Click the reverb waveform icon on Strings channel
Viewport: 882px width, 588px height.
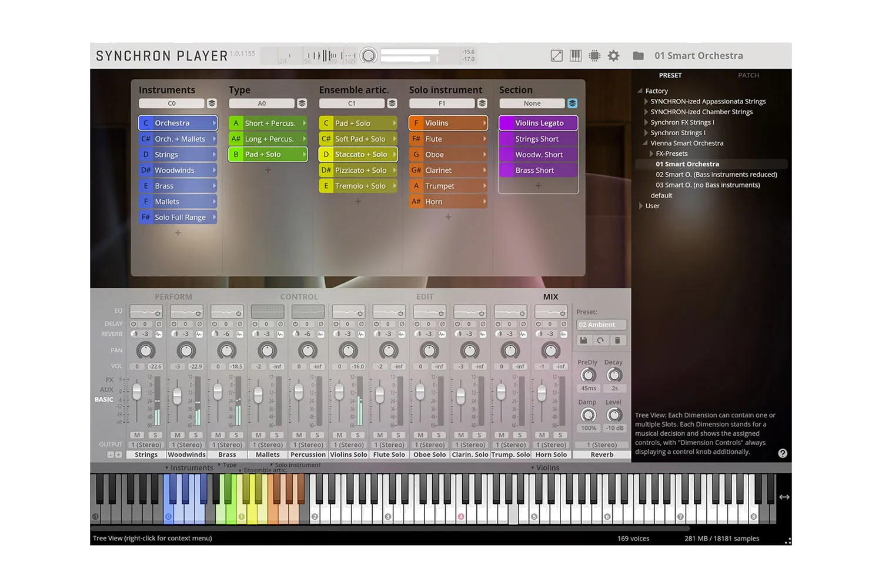click(159, 334)
